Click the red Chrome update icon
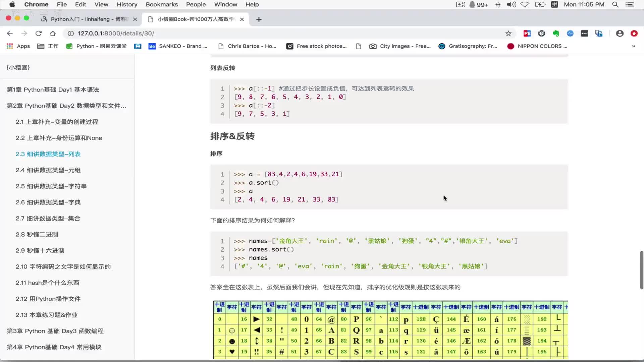This screenshot has width=644, height=362. (x=634, y=33)
